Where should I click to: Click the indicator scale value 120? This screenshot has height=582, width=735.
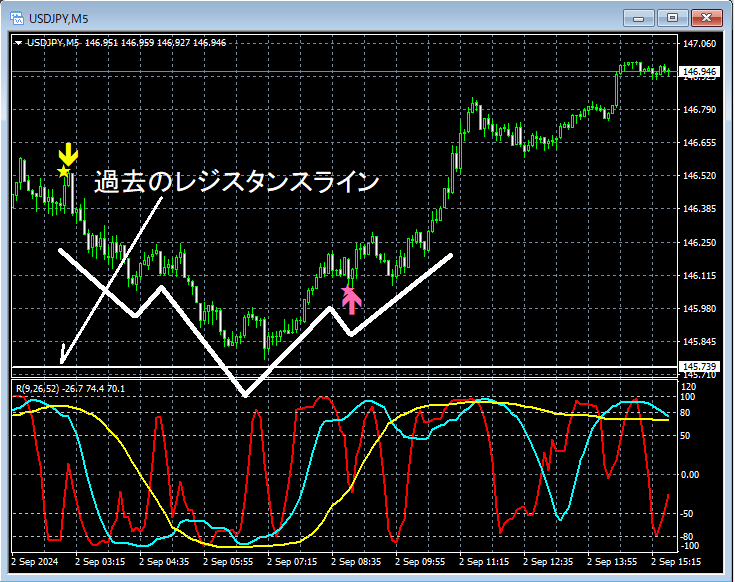pyautogui.click(x=689, y=387)
